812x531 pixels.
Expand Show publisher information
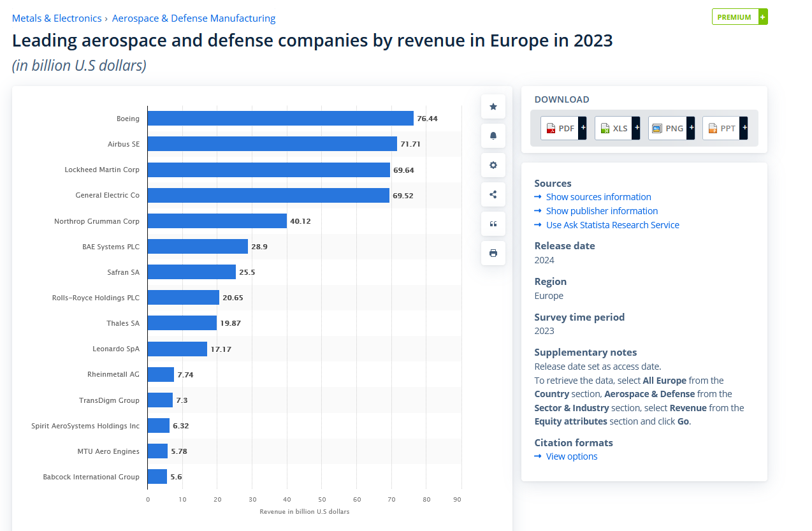[x=602, y=211]
